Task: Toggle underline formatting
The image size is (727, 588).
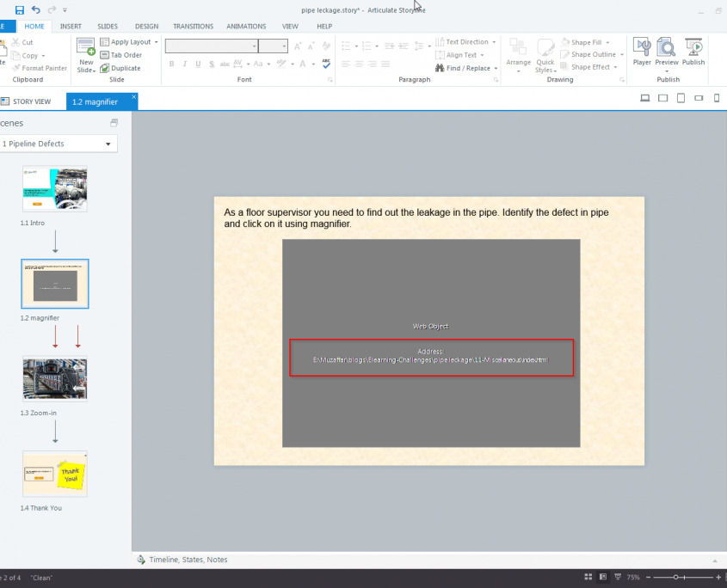Action: [x=197, y=64]
